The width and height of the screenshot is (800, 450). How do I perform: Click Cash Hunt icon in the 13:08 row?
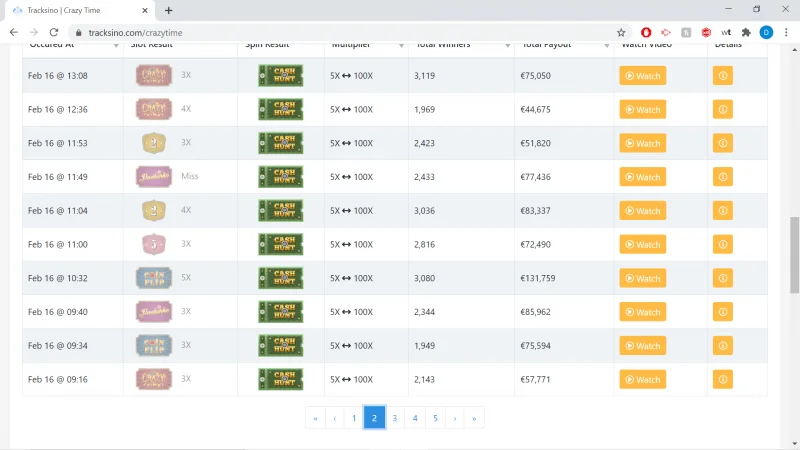pyautogui.click(x=281, y=76)
